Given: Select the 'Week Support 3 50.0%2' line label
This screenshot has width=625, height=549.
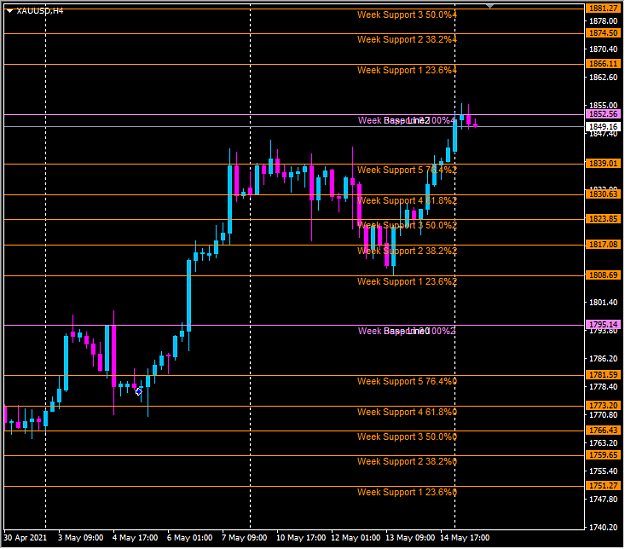Looking at the screenshot, I should click(x=407, y=226).
